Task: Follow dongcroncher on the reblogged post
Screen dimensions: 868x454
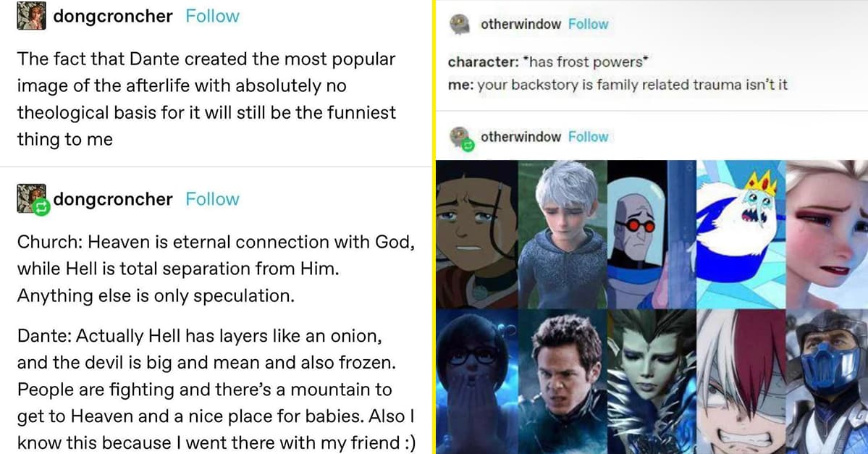Action: click(x=213, y=199)
